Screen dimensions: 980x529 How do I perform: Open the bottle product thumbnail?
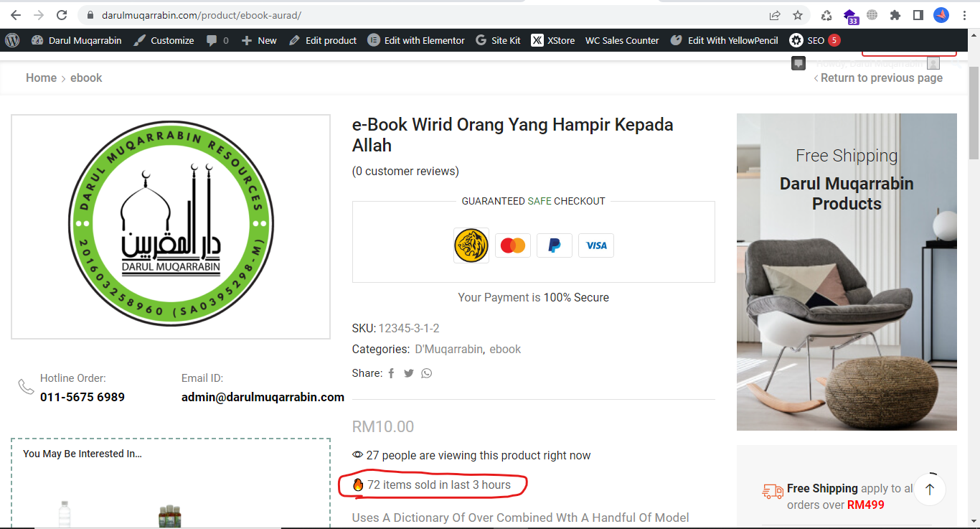[x=65, y=514]
